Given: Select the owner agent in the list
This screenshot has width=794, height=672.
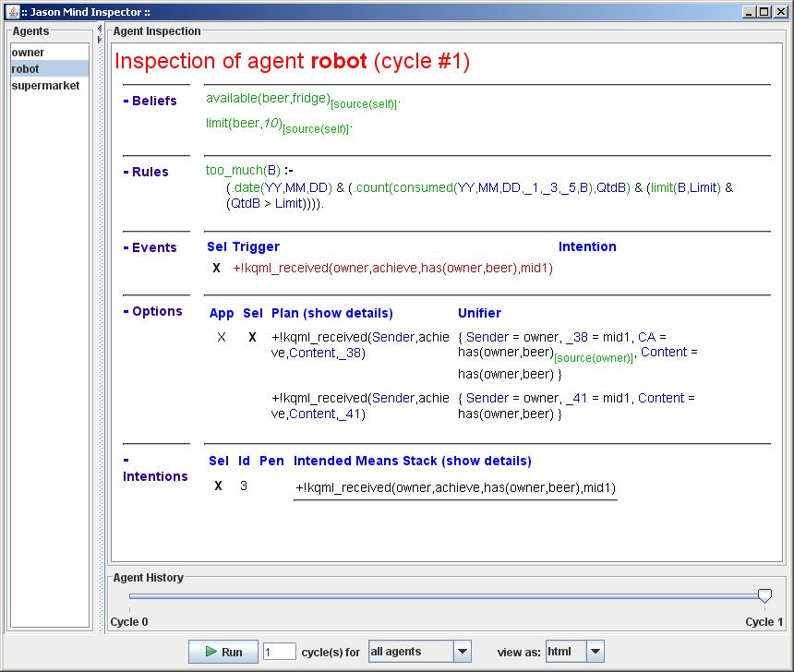Looking at the screenshot, I should 50,53.
